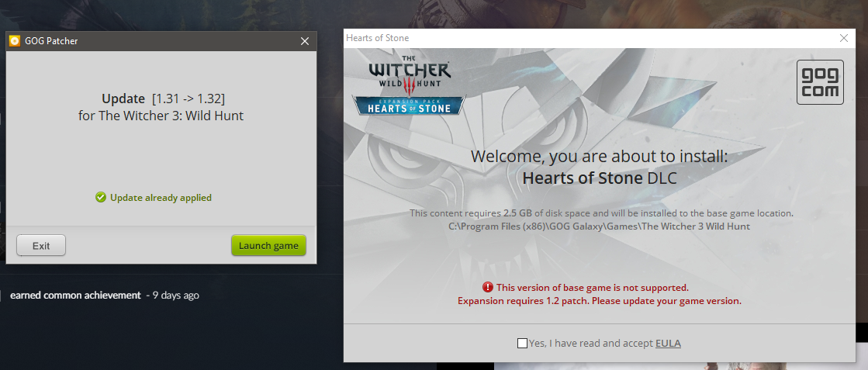Click 'earned common achievement' activity entry
Viewport: 868px width, 370px height.
[75, 296]
